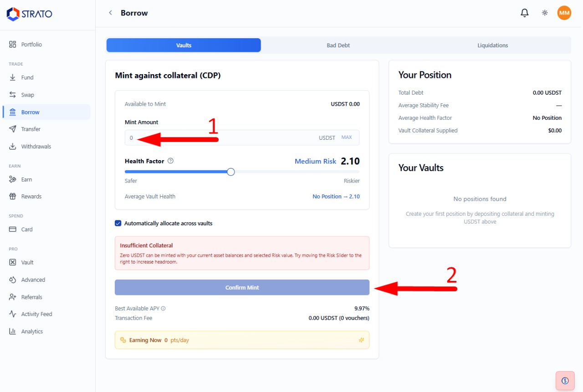
Task: Go back using the arrow beside Borrow
Action: pos(110,13)
